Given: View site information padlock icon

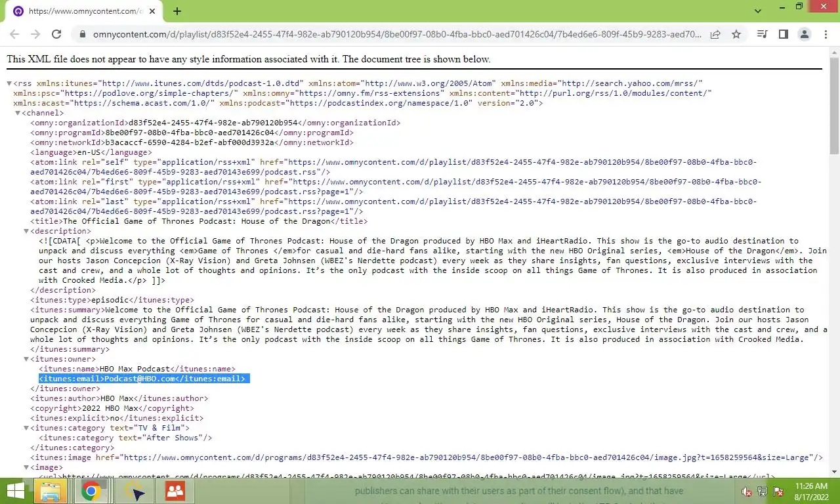Looking at the screenshot, I should (x=82, y=34).
